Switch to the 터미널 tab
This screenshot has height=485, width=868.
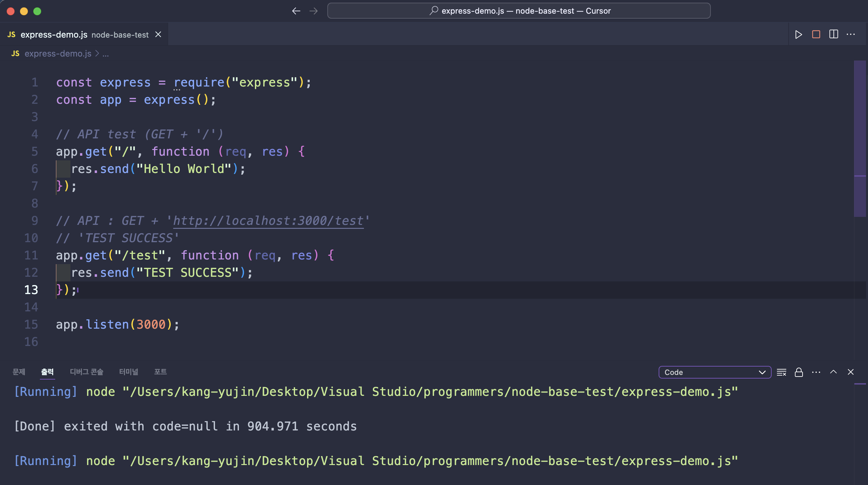pyautogui.click(x=128, y=372)
